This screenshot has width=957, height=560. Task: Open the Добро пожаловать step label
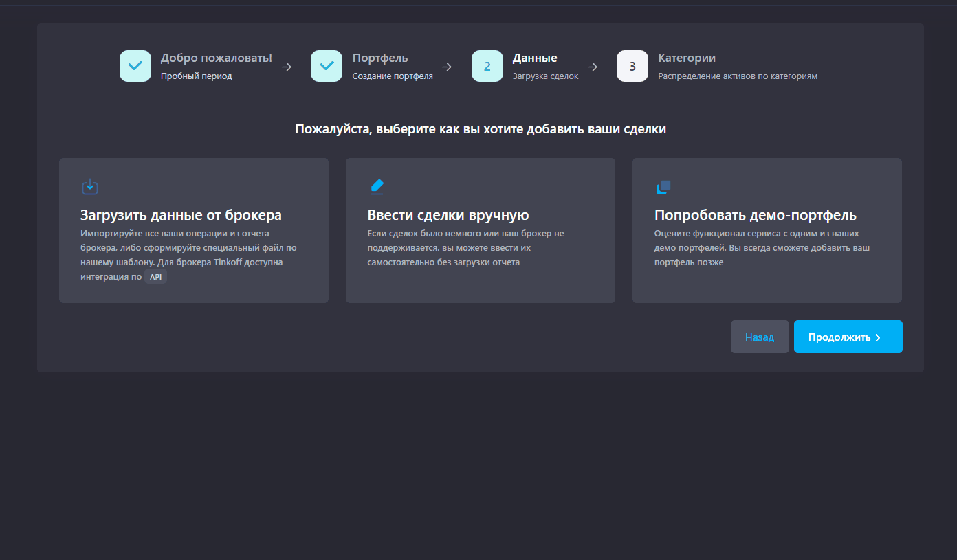point(217,58)
